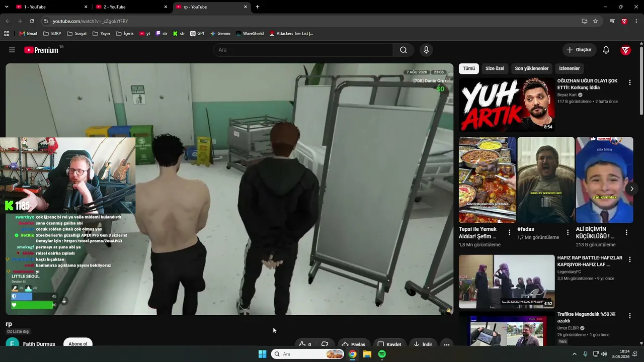Open the EDRP bookmarks folder
This screenshot has height=362, width=644.
[x=52, y=34]
